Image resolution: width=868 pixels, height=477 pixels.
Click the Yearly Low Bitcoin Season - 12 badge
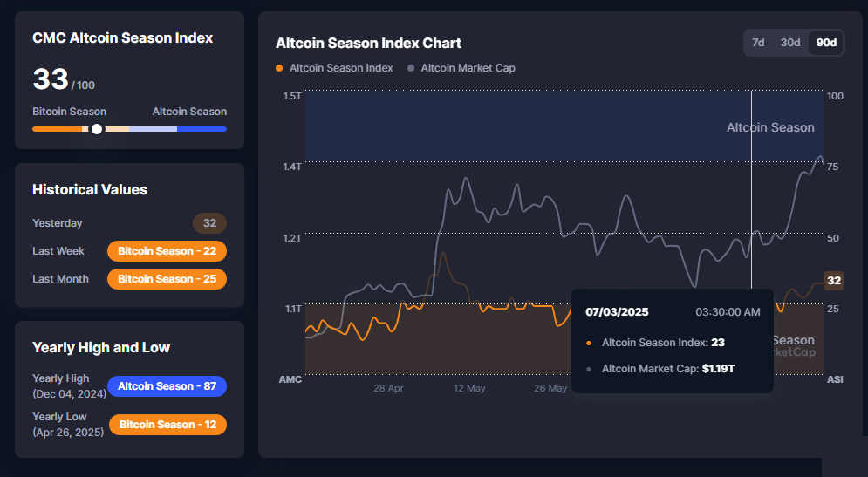(x=167, y=425)
